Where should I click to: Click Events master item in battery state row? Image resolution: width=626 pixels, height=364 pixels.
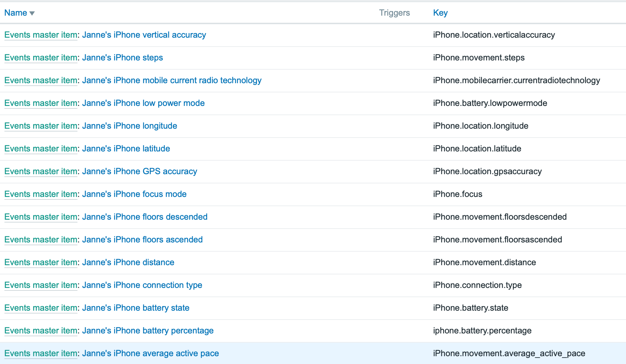point(41,308)
